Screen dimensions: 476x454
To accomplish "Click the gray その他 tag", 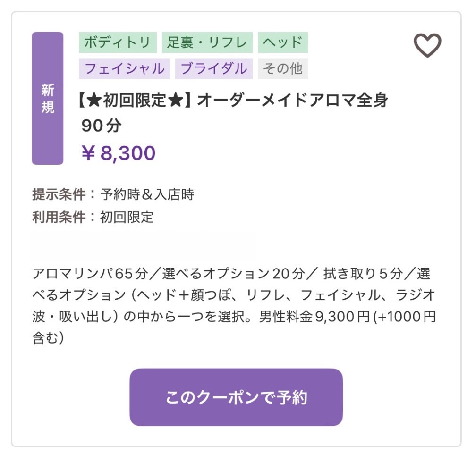I will pyautogui.click(x=282, y=68).
